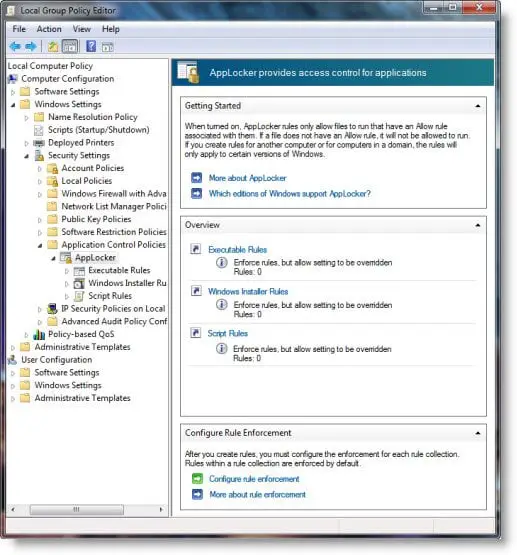
Task: Click the Computer Configuration icon in the tree
Action: click(x=13, y=79)
